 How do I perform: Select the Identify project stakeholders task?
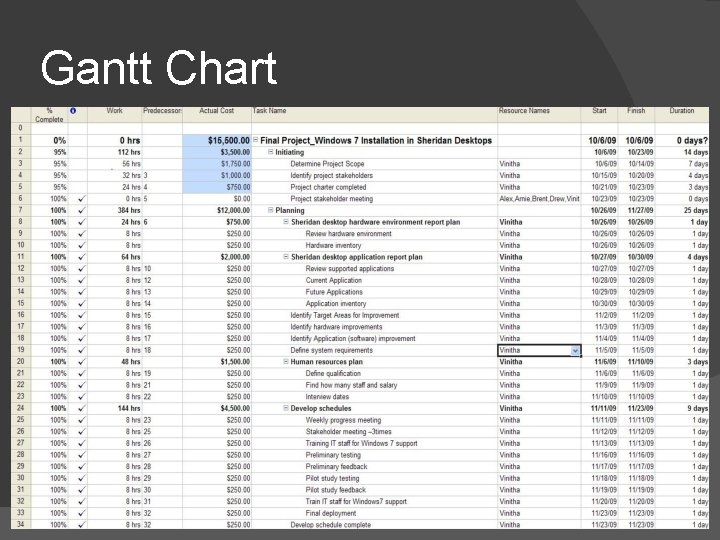point(332,175)
